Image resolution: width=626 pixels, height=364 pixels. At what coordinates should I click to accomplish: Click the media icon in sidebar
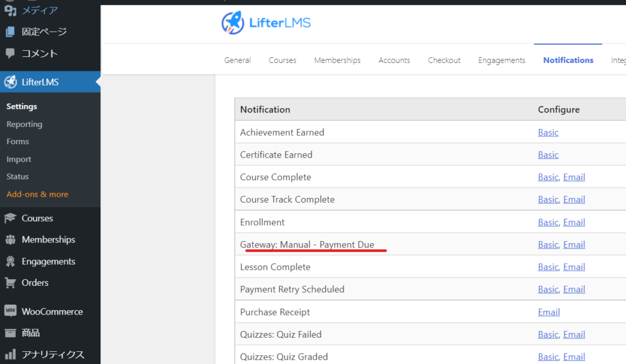(10, 10)
